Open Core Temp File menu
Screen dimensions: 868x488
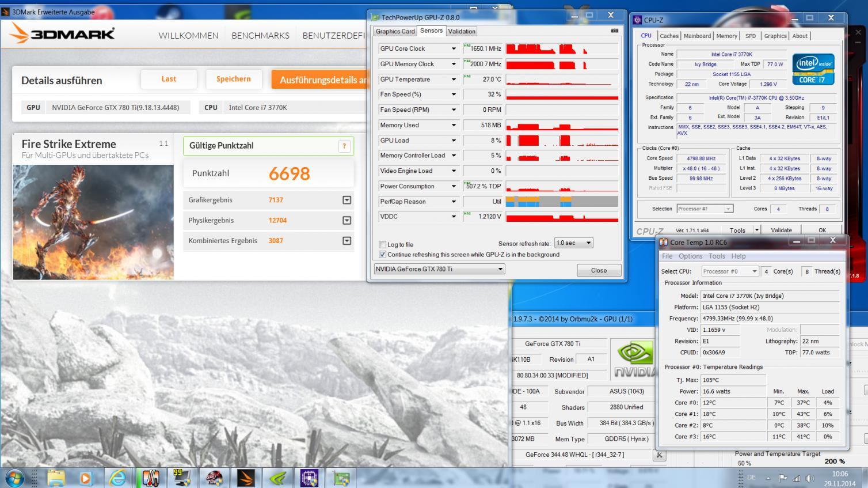[667, 256]
